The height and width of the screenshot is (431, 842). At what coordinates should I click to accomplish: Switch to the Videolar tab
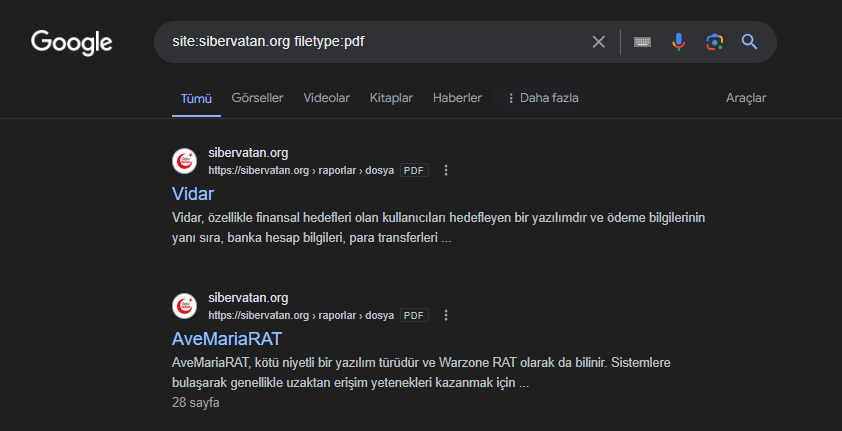tap(326, 98)
